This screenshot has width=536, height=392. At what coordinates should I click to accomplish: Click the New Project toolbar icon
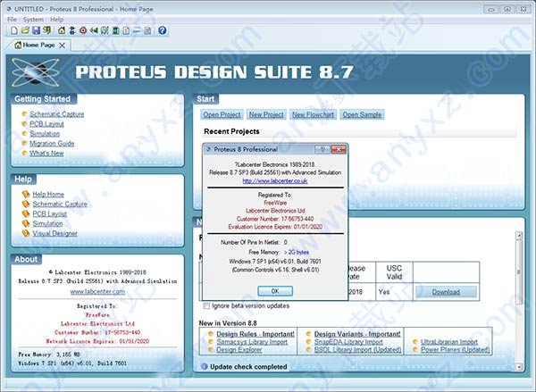[14, 30]
